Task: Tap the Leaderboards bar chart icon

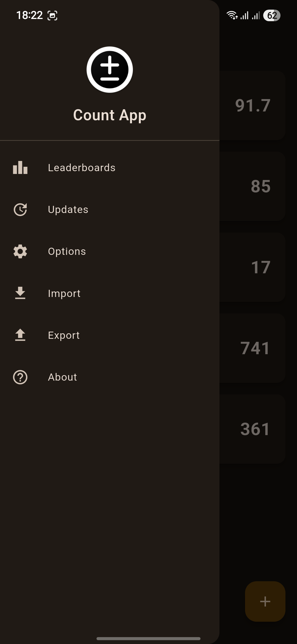Action: (x=20, y=168)
